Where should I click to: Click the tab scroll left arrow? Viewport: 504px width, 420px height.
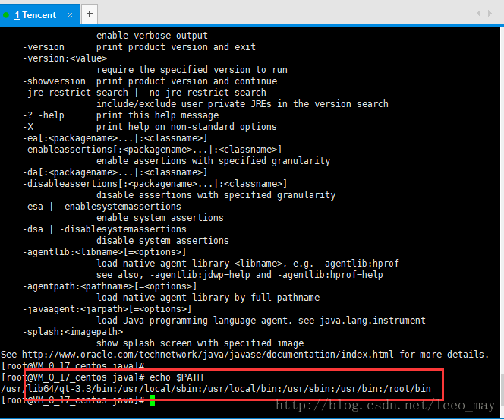tap(479, 13)
